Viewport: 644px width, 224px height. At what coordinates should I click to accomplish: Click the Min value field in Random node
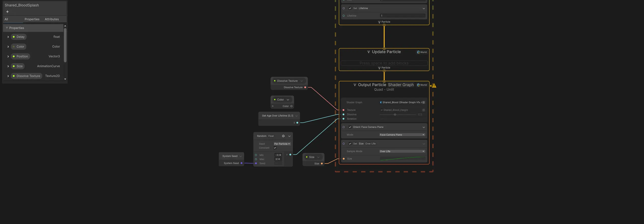tap(278, 155)
